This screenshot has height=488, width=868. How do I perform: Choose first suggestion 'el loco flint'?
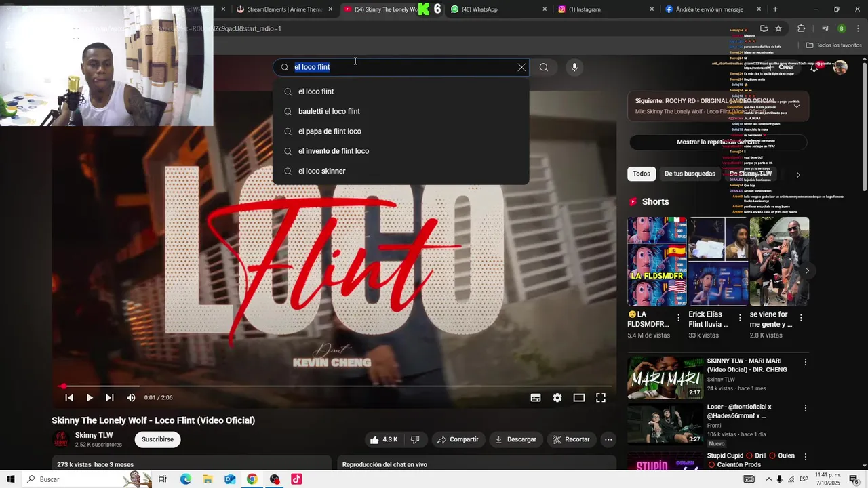click(401, 91)
